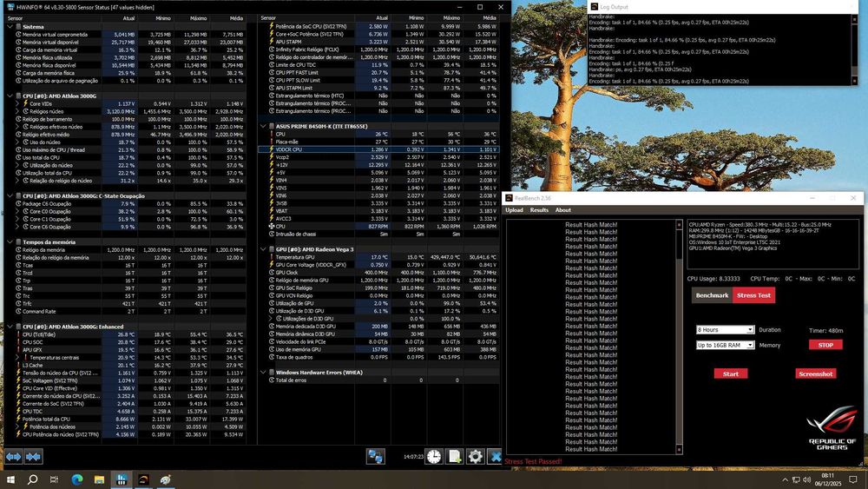Click taskbar clock showing 08:11
This screenshot has height=489, width=868.
(x=827, y=479)
